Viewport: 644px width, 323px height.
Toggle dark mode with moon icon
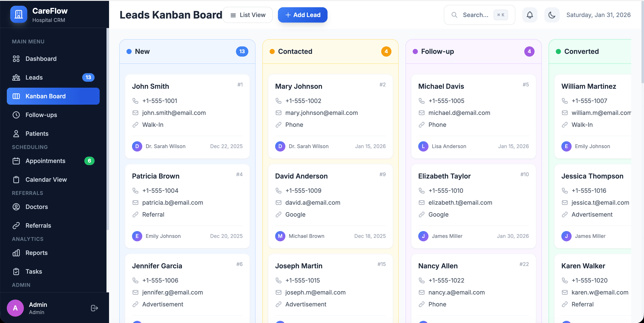[552, 15]
